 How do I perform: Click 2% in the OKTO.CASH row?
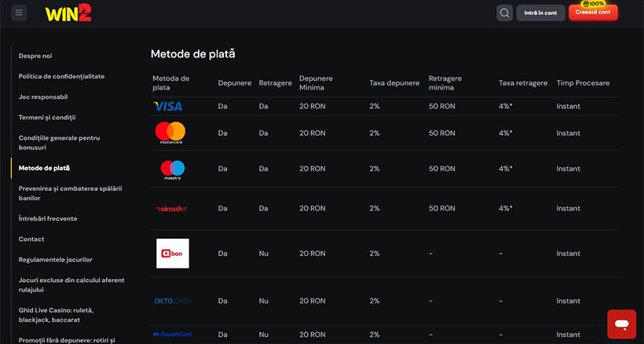pyautogui.click(x=375, y=301)
